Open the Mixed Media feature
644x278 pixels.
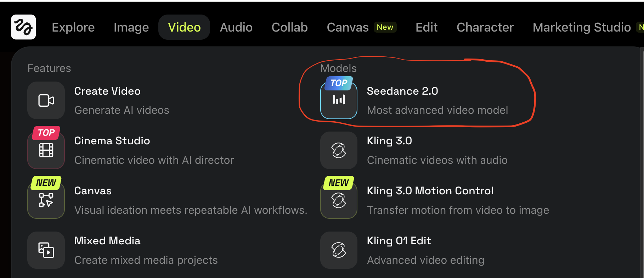point(107,241)
